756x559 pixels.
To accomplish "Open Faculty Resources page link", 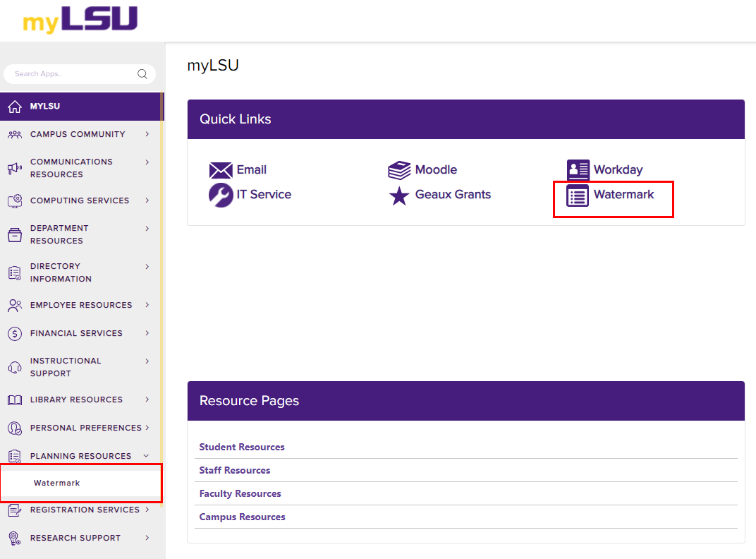I will (x=240, y=493).
